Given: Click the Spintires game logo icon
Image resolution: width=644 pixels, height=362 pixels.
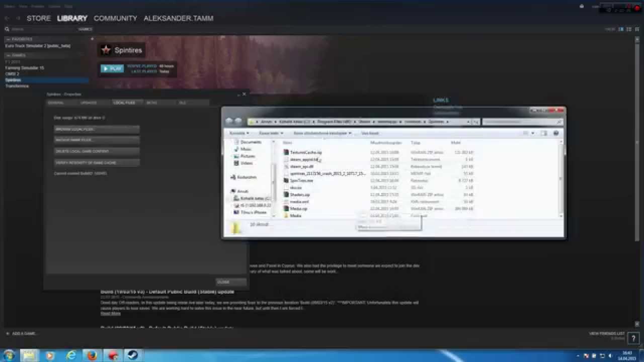Looking at the screenshot, I should point(106,50).
